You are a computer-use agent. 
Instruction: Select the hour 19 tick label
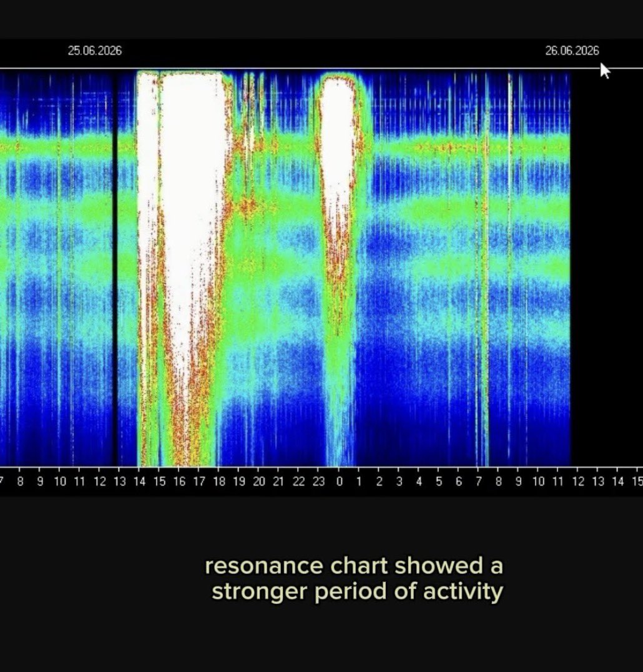(239, 482)
